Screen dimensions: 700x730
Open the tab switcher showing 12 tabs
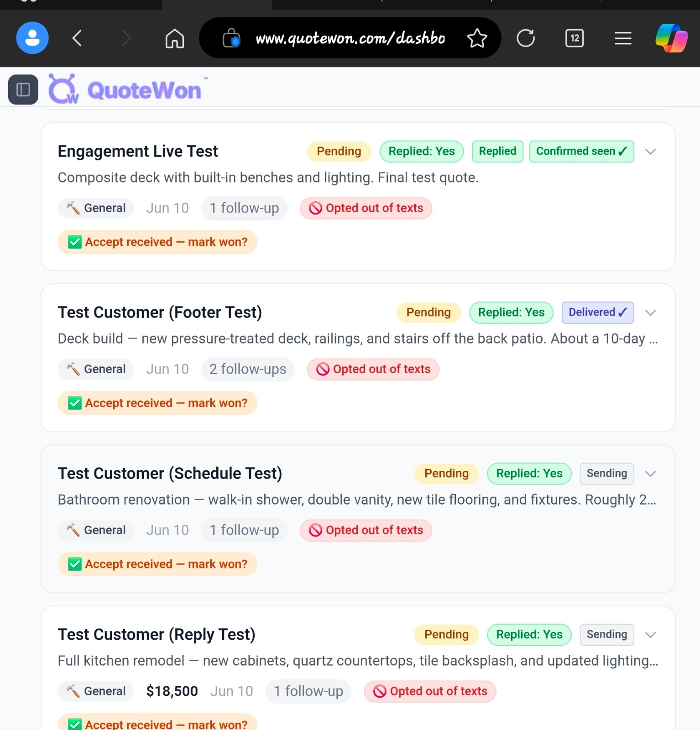click(x=575, y=38)
